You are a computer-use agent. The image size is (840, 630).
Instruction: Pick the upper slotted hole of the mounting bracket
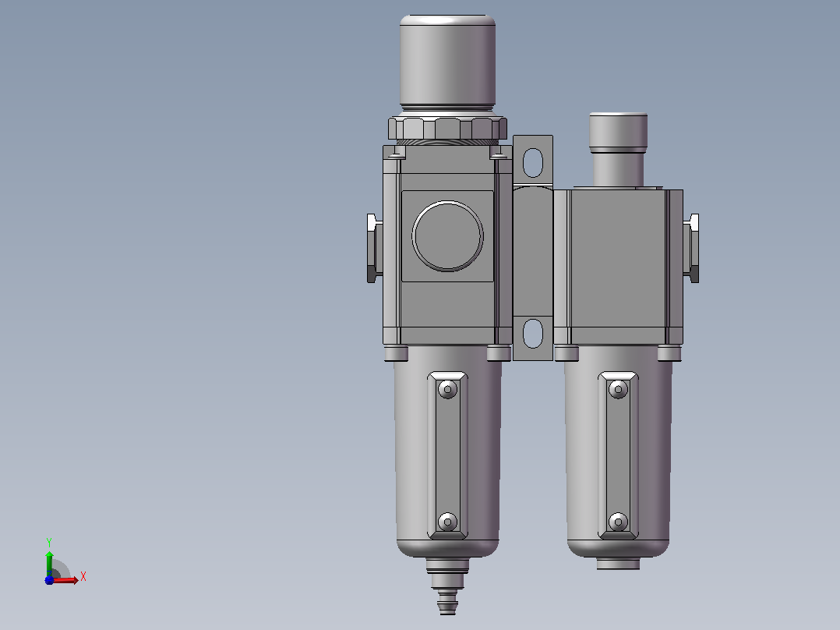(x=532, y=162)
